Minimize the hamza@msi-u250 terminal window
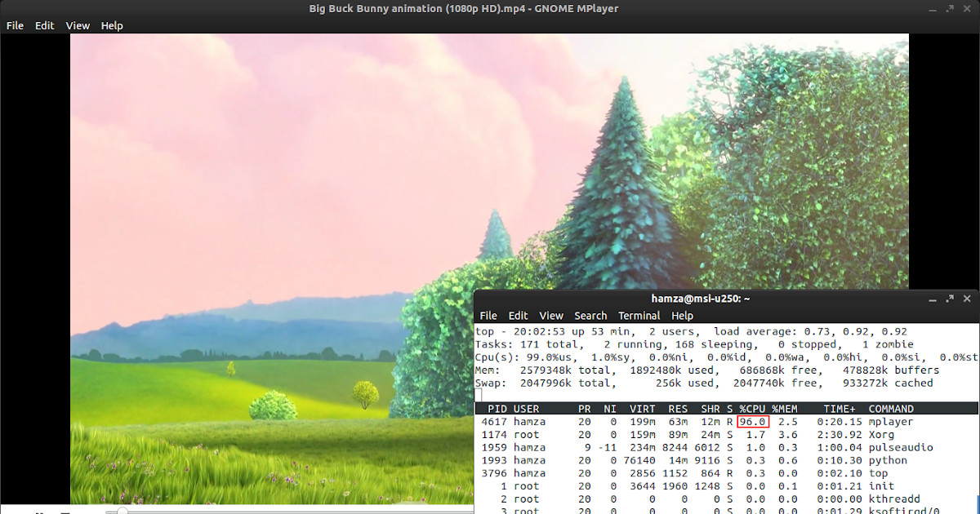The width and height of the screenshot is (980, 514). 933,299
